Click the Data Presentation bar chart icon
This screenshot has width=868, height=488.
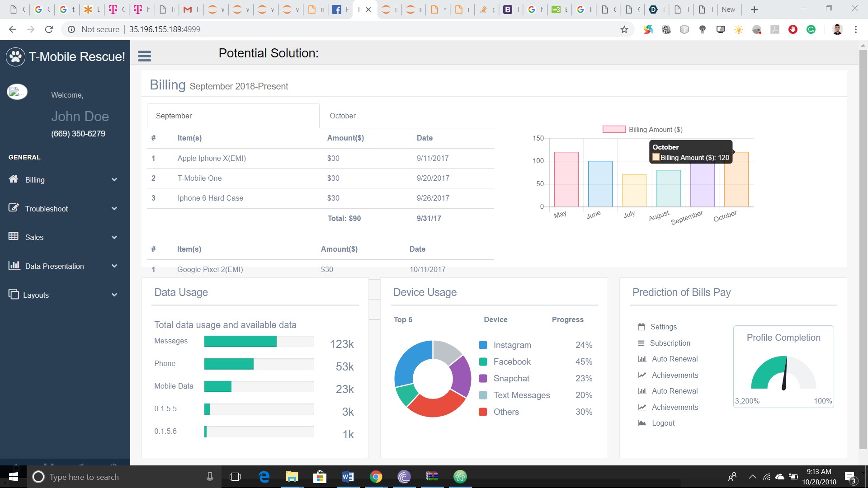(14, 265)
